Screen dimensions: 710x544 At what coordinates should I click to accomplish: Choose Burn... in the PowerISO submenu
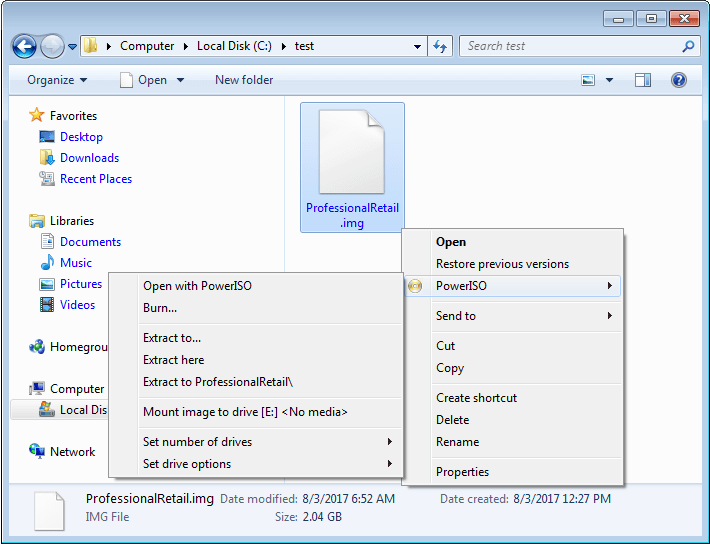[256, 308]
